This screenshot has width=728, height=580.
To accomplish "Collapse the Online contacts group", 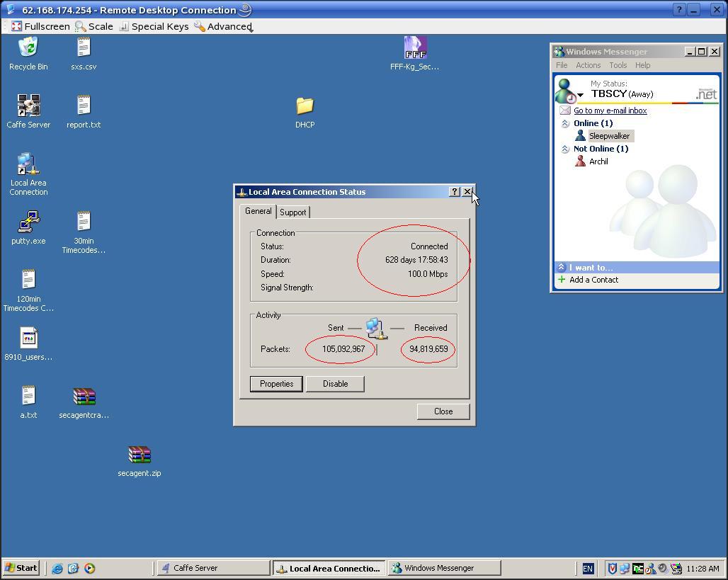I will [x=565, y=123].
